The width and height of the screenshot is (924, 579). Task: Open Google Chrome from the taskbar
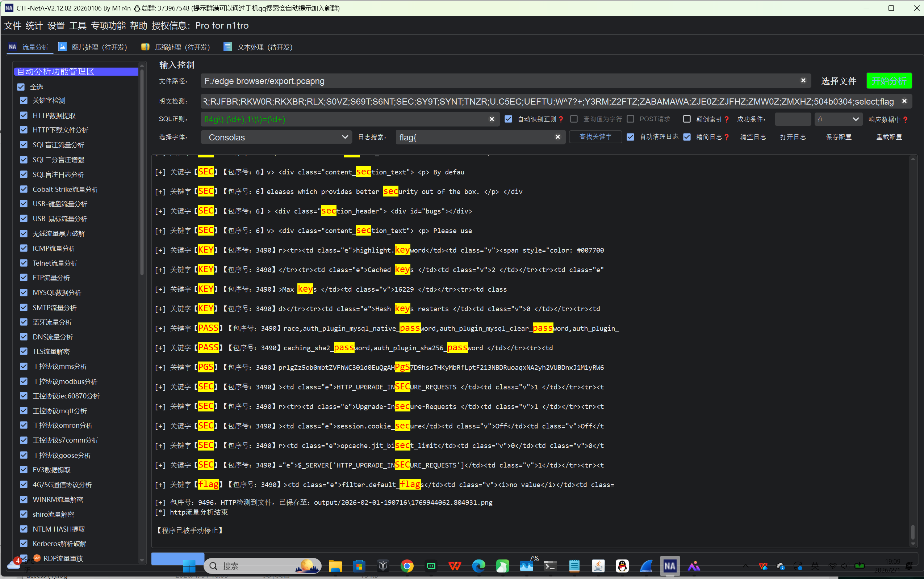[407, 566]
